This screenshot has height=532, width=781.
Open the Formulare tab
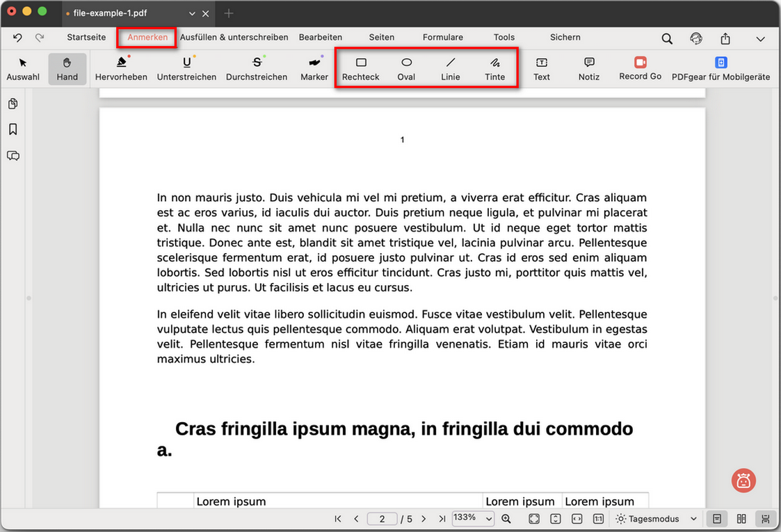pos(442,38)
